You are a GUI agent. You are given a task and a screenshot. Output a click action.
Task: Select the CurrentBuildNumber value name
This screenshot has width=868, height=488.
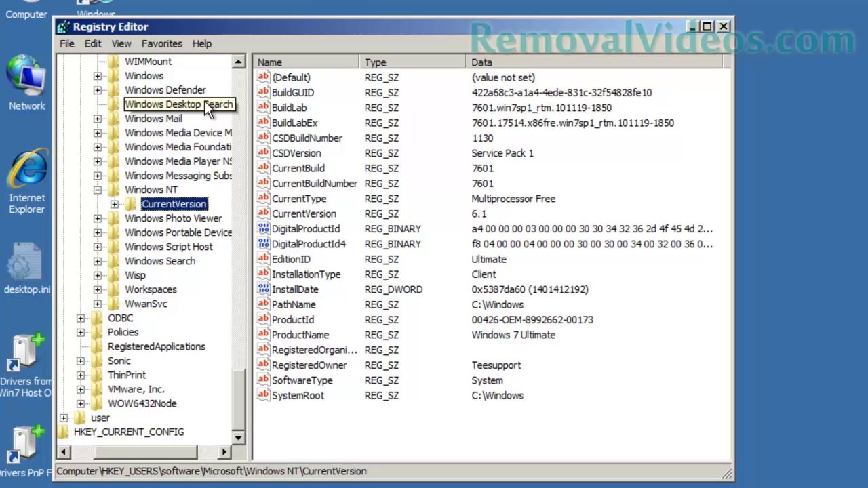pyautogui.click(x=315, y=183)
